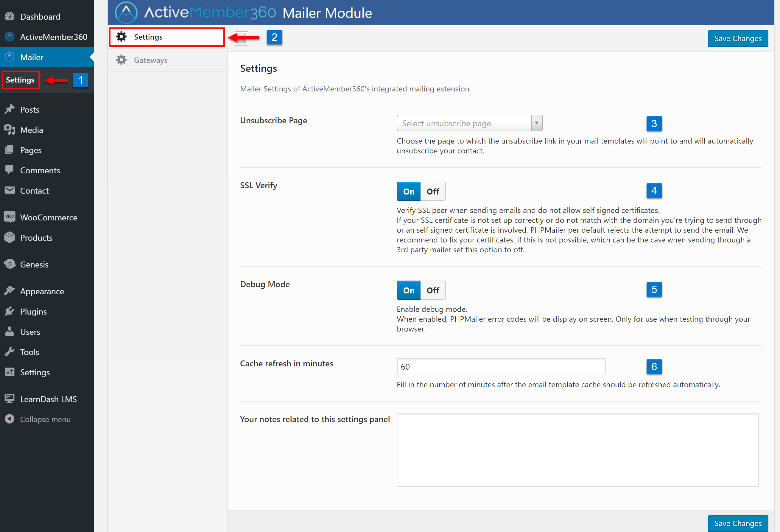Click the WooCommerce woo icon
This screenshot has width=780, height=532.
[x=10, y=217]
